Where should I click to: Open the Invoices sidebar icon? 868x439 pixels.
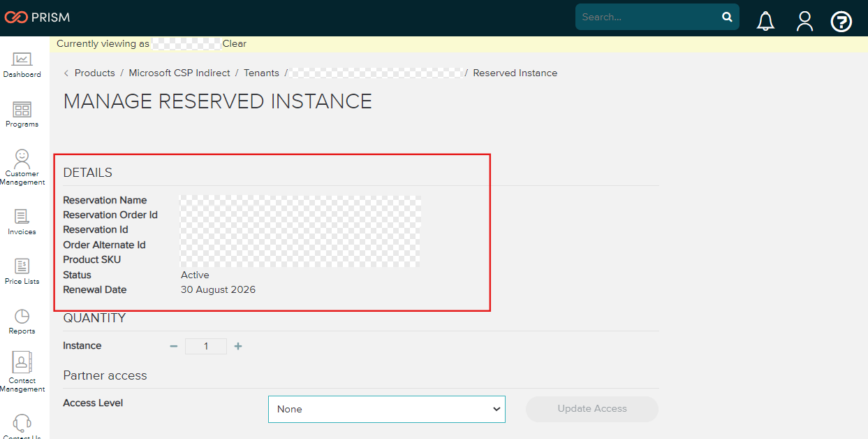pyautogui.click(x=22, y=221)
